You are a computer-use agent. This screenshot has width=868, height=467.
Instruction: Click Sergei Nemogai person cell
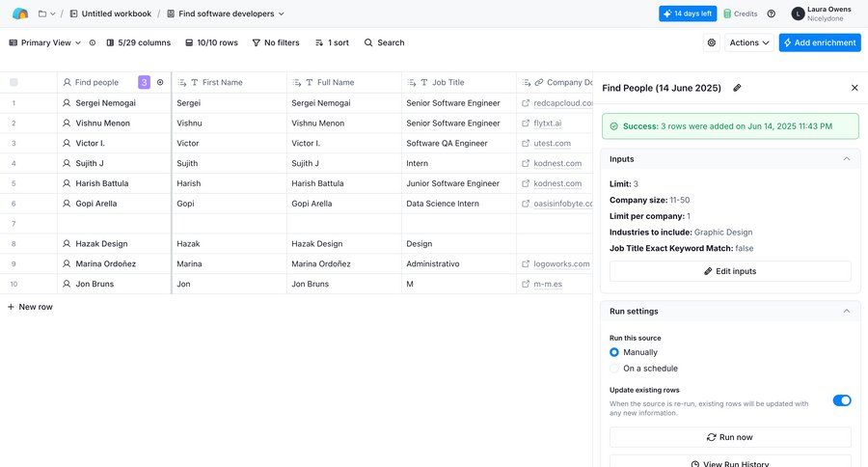[x=114, y=103]
